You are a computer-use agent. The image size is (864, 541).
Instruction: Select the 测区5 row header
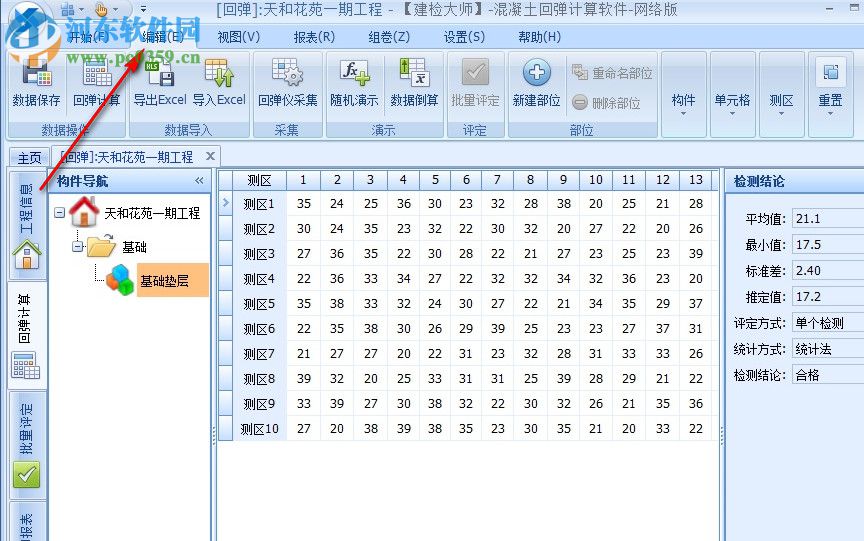pos(259,304)
